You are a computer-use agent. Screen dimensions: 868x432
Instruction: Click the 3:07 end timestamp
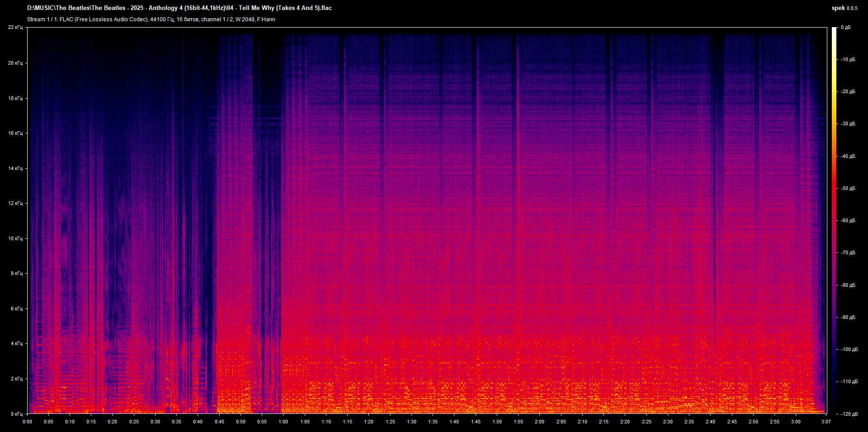826,422
